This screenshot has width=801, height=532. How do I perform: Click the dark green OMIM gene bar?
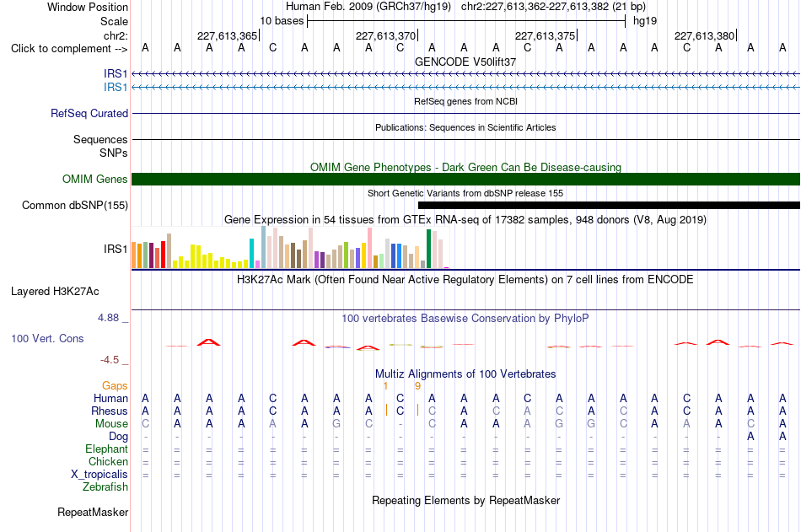click(465, 179)
